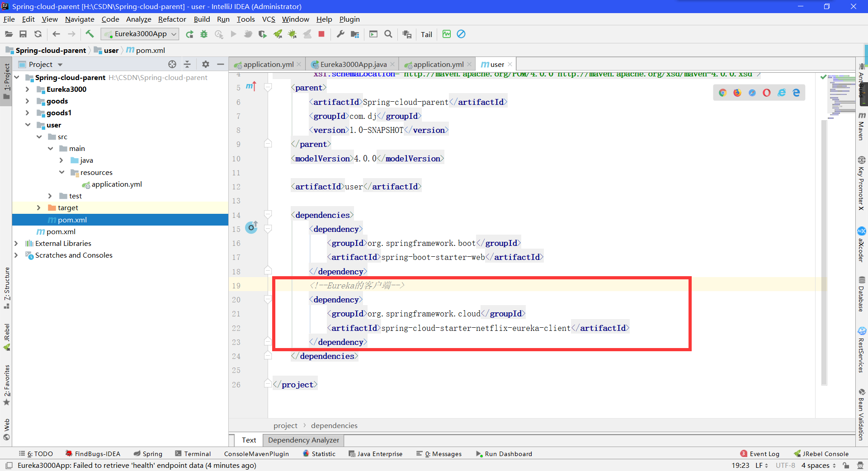Open the Event Log
Screen dimensions: 868x471
(x=760, y=454)
